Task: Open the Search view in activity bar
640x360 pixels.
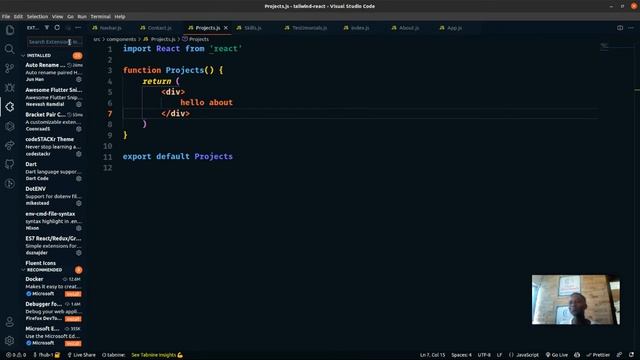Action: point(10,49)
